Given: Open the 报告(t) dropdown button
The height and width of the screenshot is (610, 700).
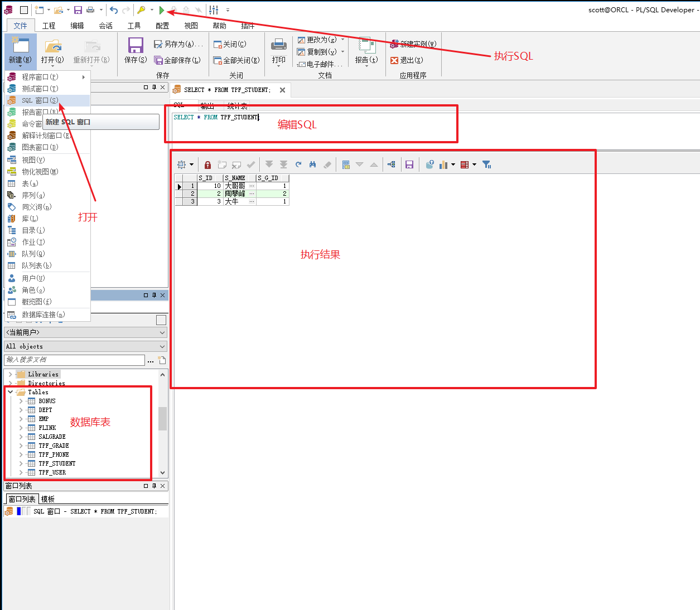Looking at the screenshot, I should 366,52.
